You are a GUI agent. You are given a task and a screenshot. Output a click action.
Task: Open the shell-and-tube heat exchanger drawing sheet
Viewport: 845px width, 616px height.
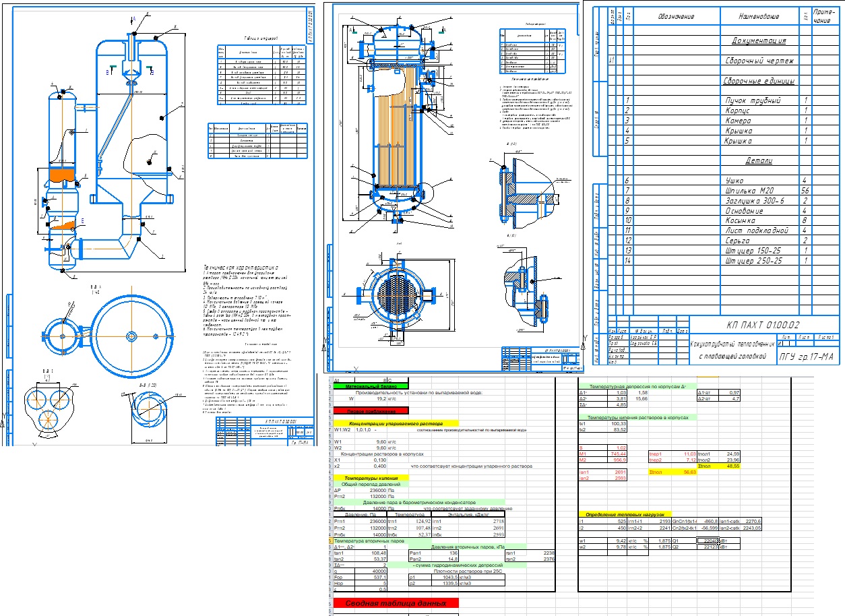pos(453,187)
